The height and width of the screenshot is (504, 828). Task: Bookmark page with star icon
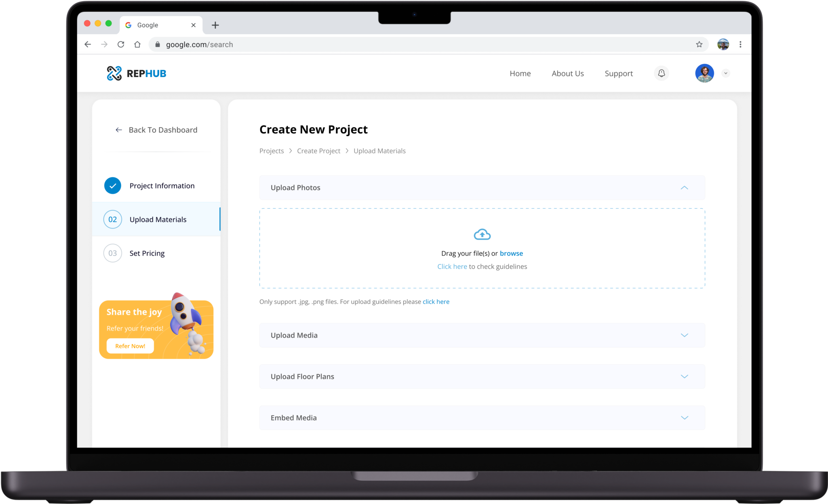(699, 44)
